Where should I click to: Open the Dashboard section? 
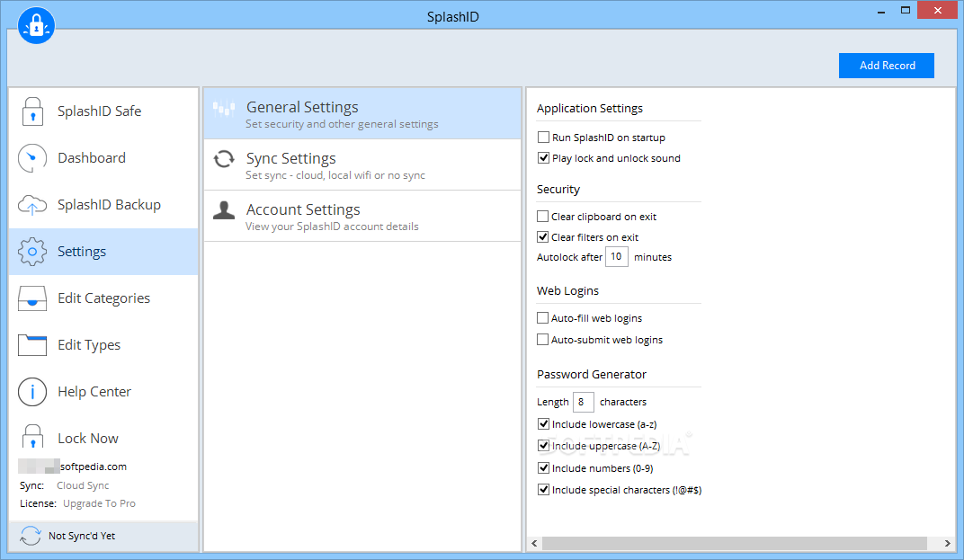(103, 158)
